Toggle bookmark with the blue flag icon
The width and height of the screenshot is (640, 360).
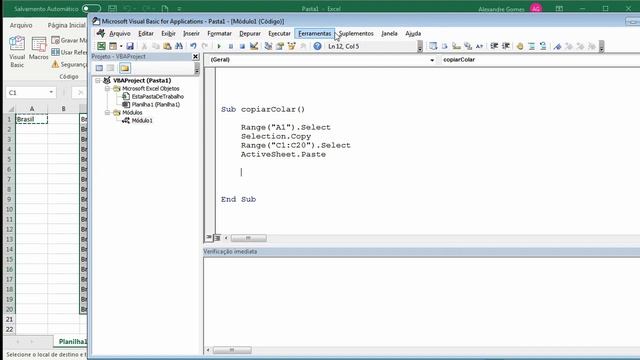point(557,46)
